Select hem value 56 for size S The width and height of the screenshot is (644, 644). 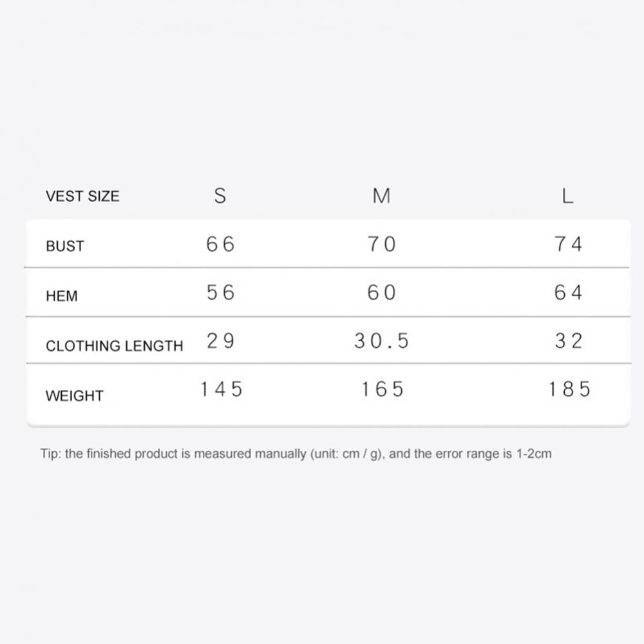(221, 293)
